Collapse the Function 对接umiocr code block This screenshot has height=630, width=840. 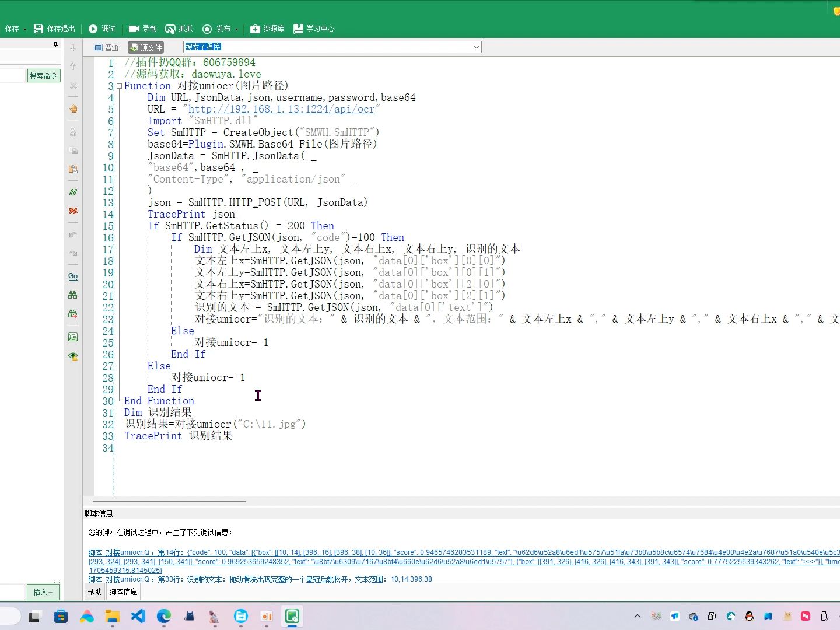119,86
